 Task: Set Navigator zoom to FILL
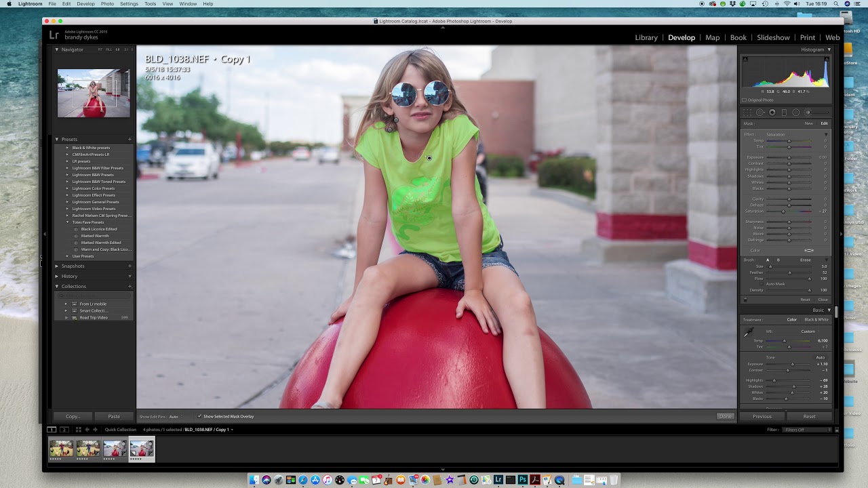pyautogui.click(x=109, y=49)
